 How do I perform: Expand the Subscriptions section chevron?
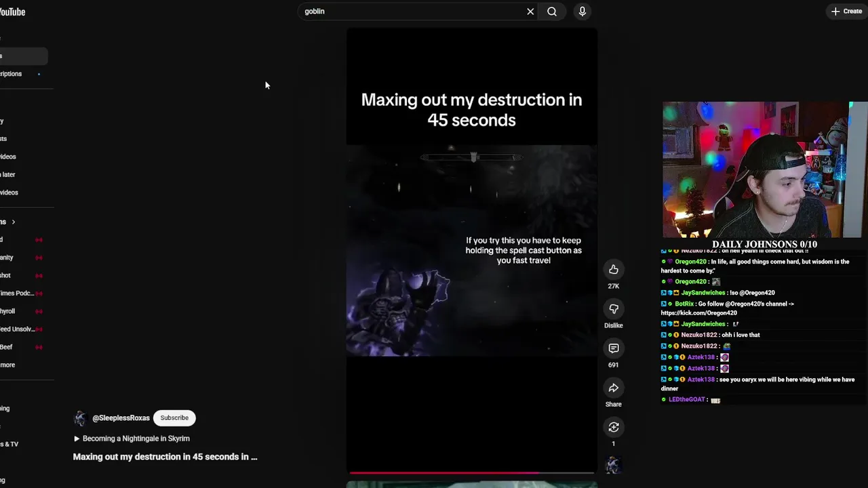tap(13, 222)
